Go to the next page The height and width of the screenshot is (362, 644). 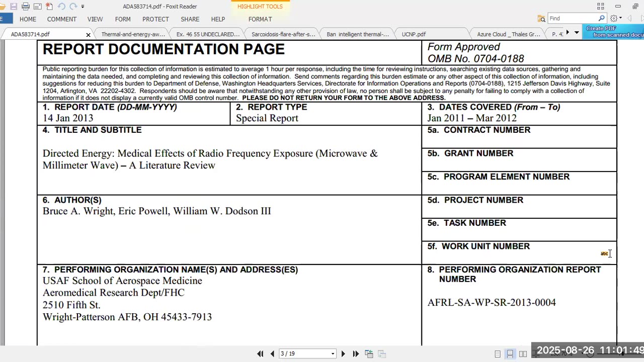[343, 354]
